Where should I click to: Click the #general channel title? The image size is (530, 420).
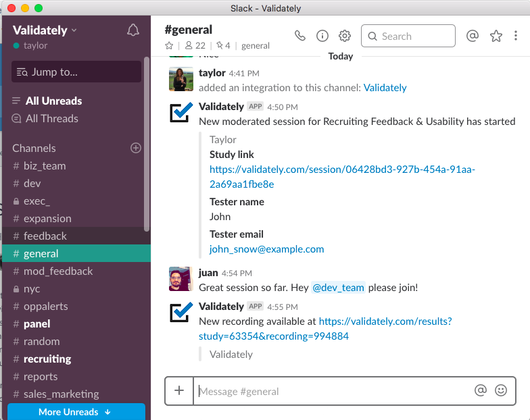click(188, 30)
